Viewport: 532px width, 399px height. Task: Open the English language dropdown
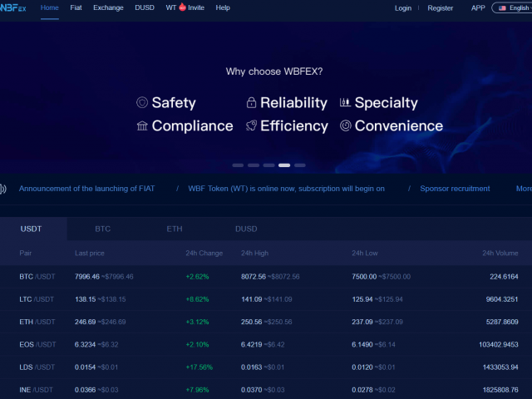[512, 7]
